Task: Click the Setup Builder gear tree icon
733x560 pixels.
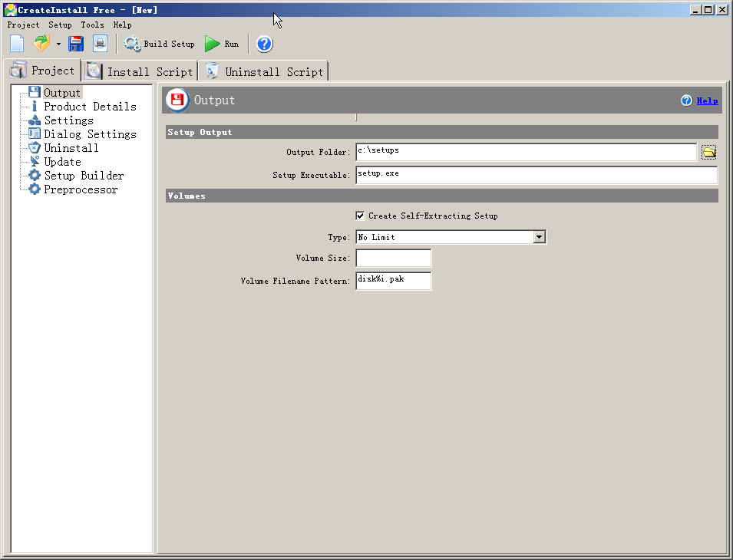Action: tap(34, 175)
